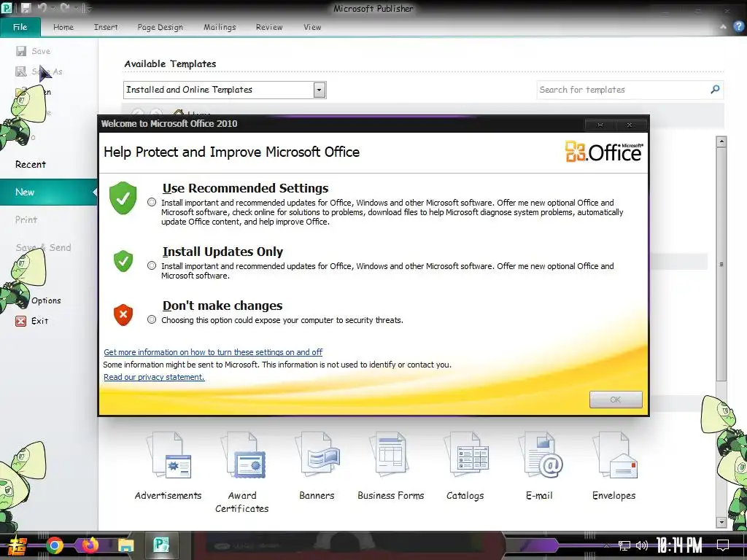Open File Explorer from the taskbar
Image resolution: width=747 pixels, height=560 pixels.
pos(125,545)
